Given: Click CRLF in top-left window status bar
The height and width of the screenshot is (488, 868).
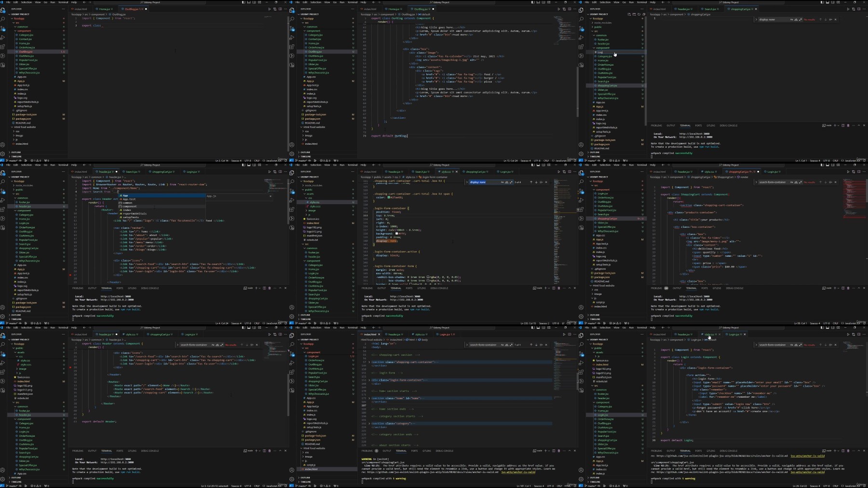Looking at the screenshot, I should [257, 161].
